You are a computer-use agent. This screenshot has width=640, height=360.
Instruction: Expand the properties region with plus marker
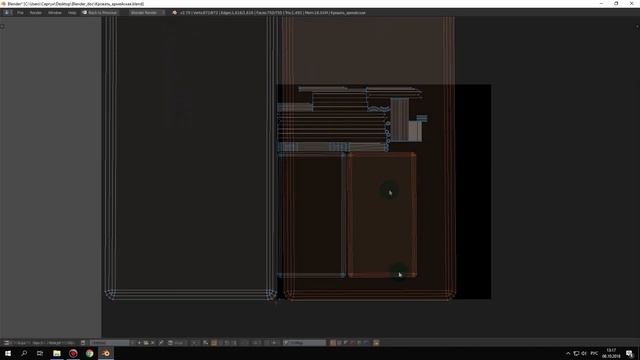coord(637,27)
